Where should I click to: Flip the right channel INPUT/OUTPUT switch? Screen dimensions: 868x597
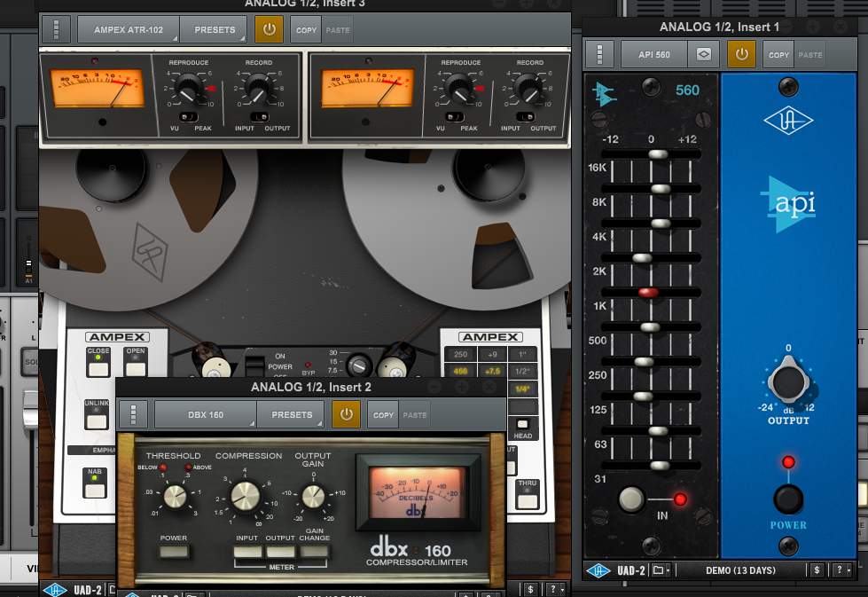pyautogui.click(x=525, y=117)
